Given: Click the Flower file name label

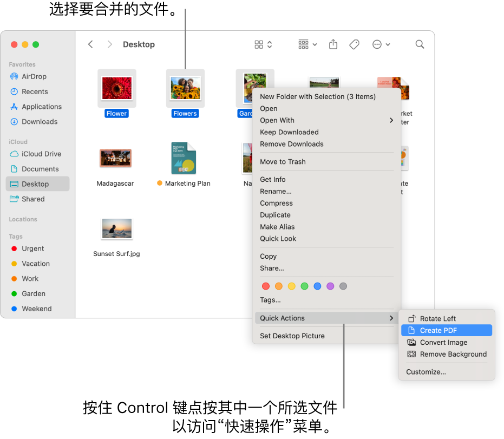Looking at the screenshot, I should pos(117,114).
